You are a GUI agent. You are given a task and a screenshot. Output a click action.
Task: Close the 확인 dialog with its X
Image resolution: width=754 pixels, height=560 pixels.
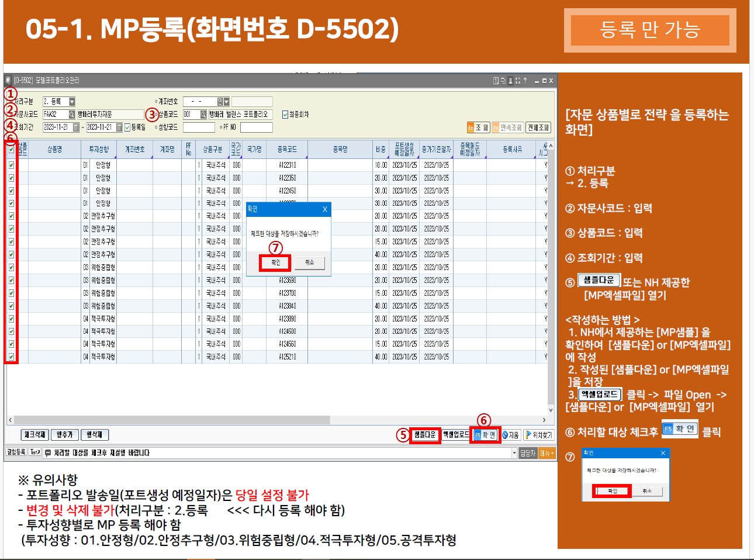(325, 209)
